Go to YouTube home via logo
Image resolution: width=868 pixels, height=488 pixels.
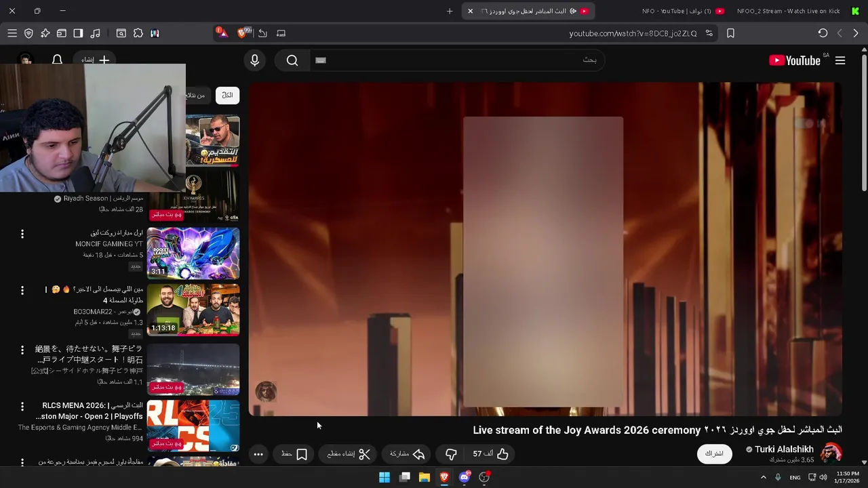(795, 60)
